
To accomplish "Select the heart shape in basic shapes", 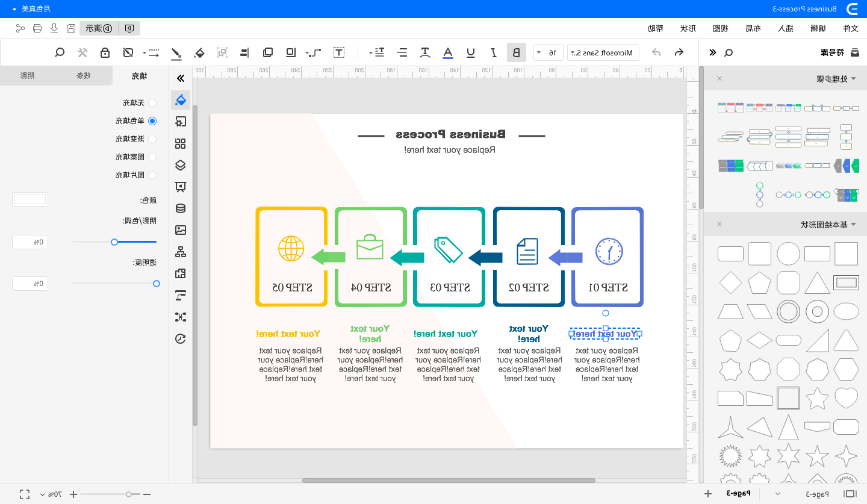I will (846, 398).
